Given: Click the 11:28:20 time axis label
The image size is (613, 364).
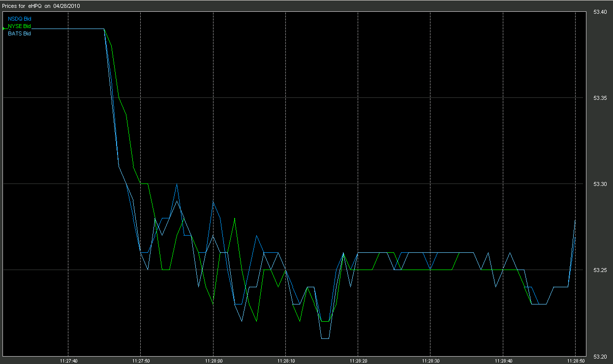Looking at the screenshot, I should 358,361.
